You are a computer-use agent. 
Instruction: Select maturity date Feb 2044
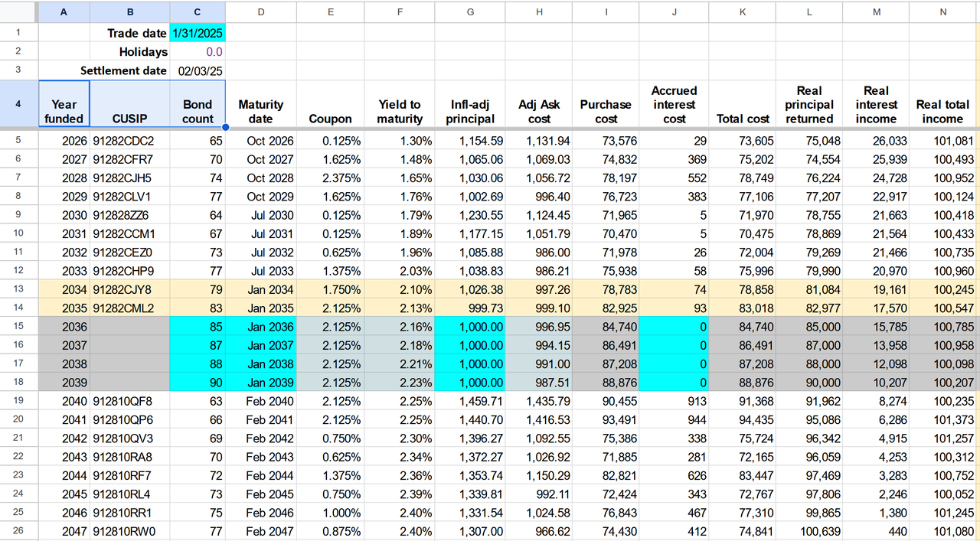[261, 475]
